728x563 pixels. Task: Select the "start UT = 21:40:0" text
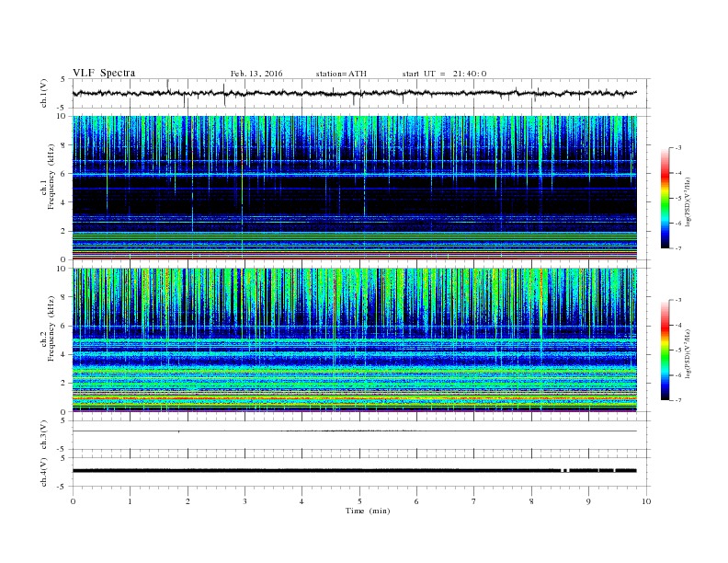[444, 74]
